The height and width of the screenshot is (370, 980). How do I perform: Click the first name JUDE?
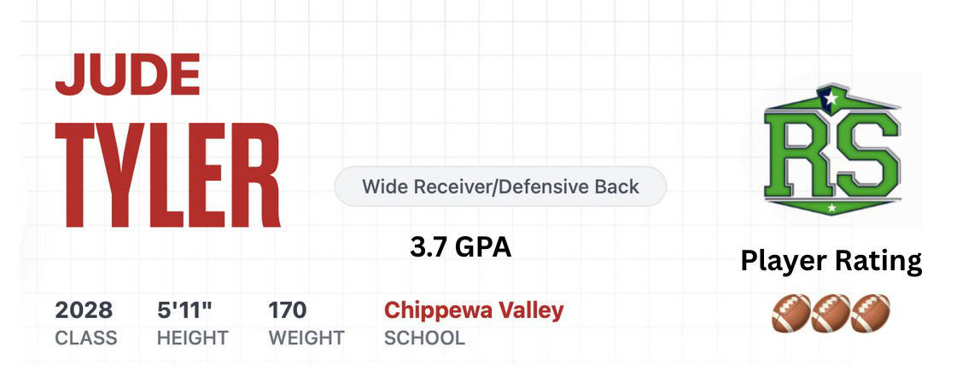[x=128, y=74]
